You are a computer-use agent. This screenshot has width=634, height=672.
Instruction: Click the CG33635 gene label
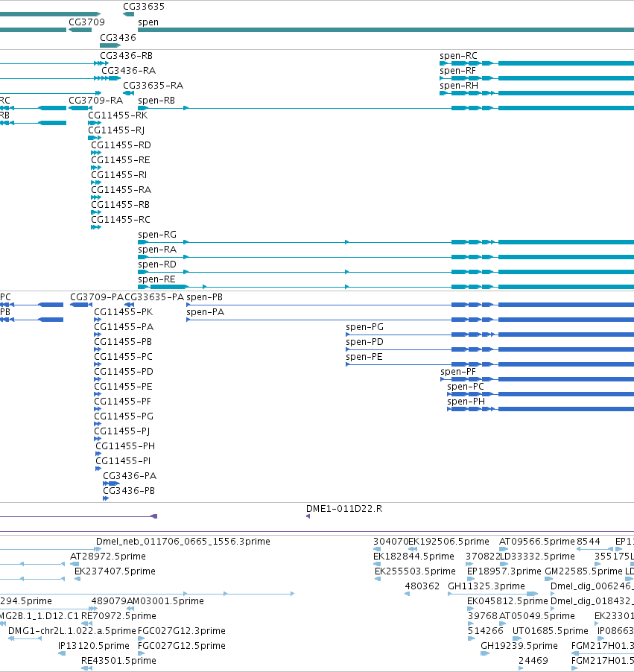click(144, 7)
